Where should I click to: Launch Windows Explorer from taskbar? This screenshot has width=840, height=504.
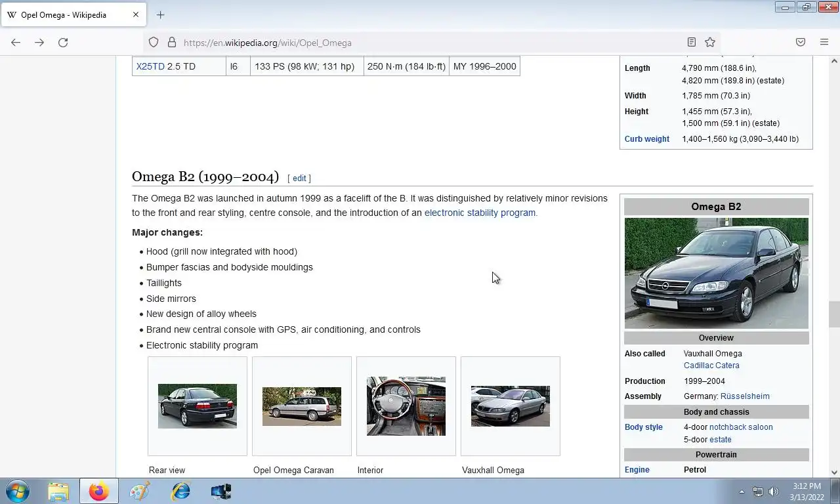(58, 491)
